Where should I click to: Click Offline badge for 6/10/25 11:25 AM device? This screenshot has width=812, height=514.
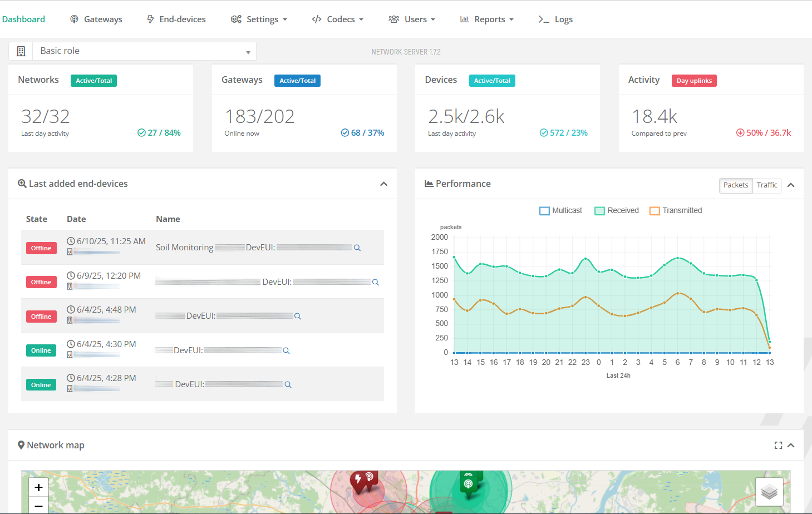[41, 248]
